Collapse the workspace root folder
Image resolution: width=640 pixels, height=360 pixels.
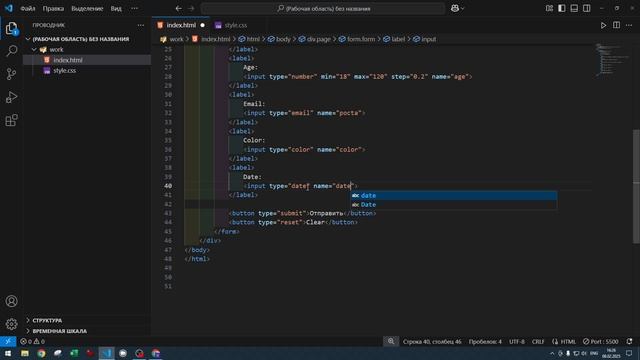[28, 39]
